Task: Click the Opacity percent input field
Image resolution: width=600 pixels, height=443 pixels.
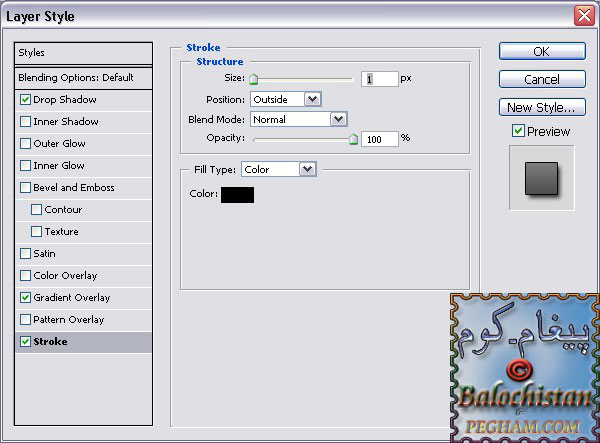Action: (380, 139)
